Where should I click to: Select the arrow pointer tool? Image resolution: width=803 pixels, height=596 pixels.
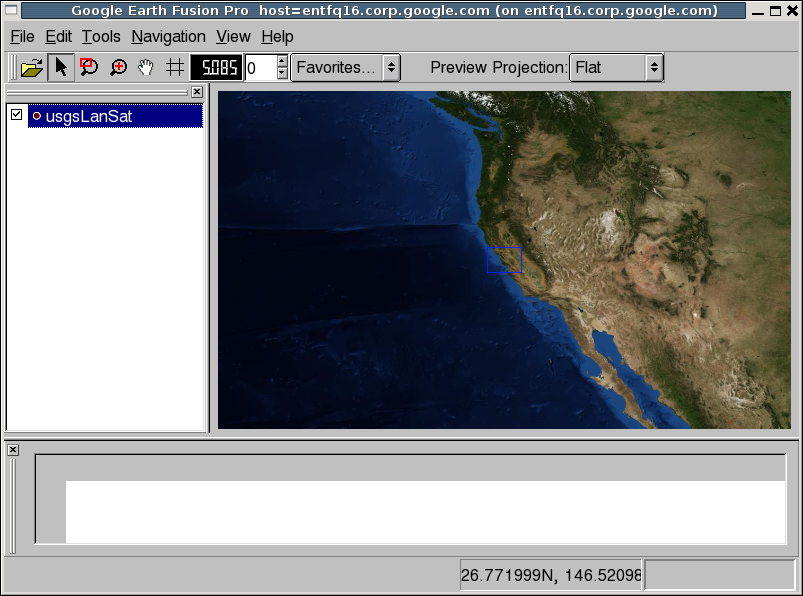click(60, 67)
